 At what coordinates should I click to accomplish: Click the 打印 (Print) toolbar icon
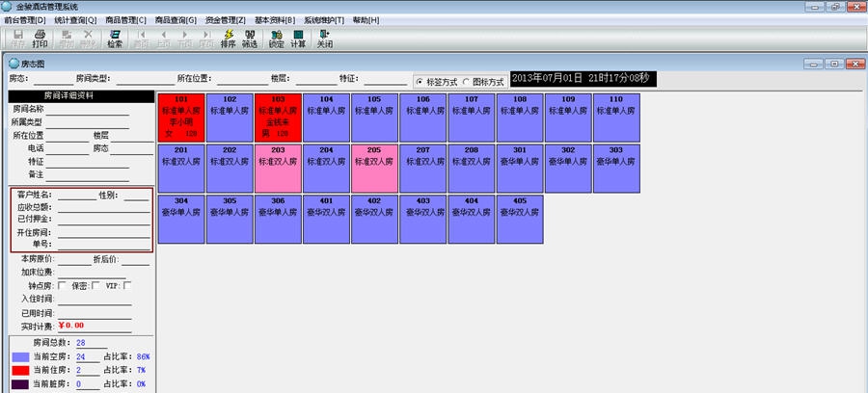pyautogui.click(x=40, y=39)
